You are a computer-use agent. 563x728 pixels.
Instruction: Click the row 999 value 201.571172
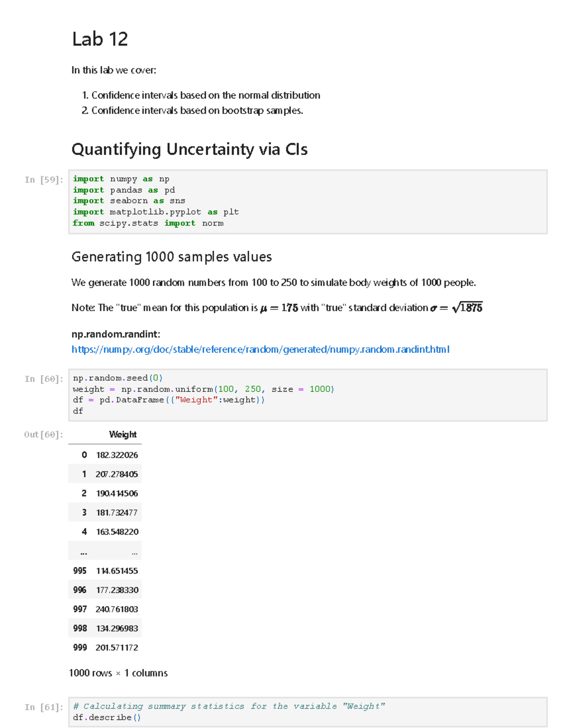117,647
